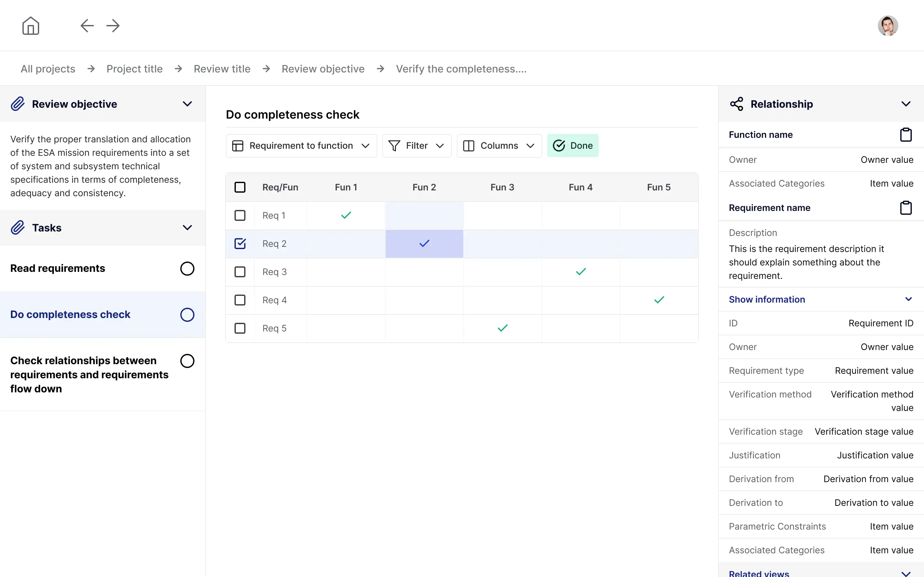Click the Done button
The width and height of the screenshot is (924, 577).
[573, 146]
